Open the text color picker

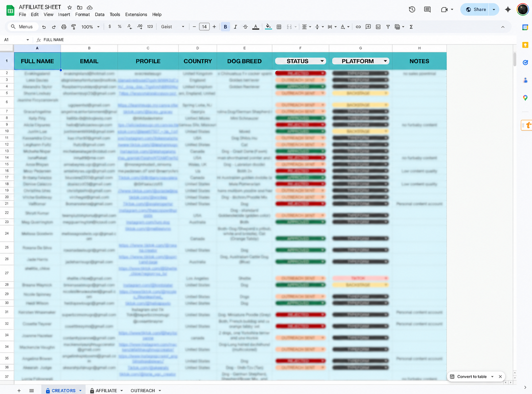256,27
